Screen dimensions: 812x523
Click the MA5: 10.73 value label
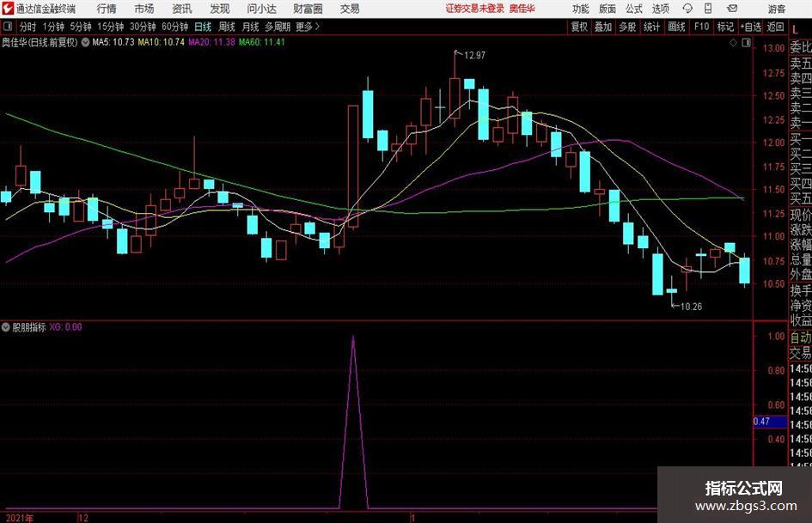(x=113, y=42)
